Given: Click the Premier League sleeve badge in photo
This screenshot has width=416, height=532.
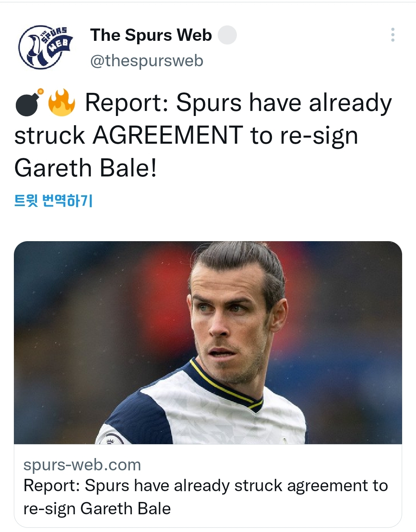Looking at the screenshot, I should coord(111,438).
